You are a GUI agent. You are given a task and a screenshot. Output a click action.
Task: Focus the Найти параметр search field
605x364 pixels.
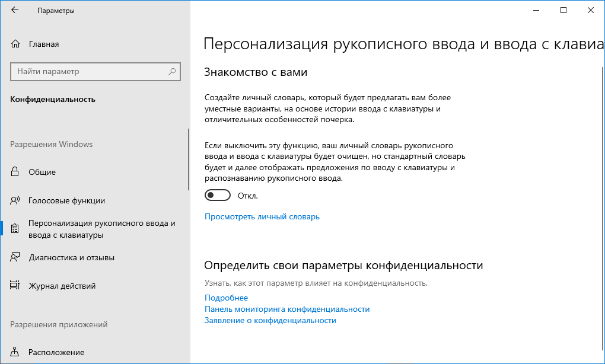pos(95,71)
